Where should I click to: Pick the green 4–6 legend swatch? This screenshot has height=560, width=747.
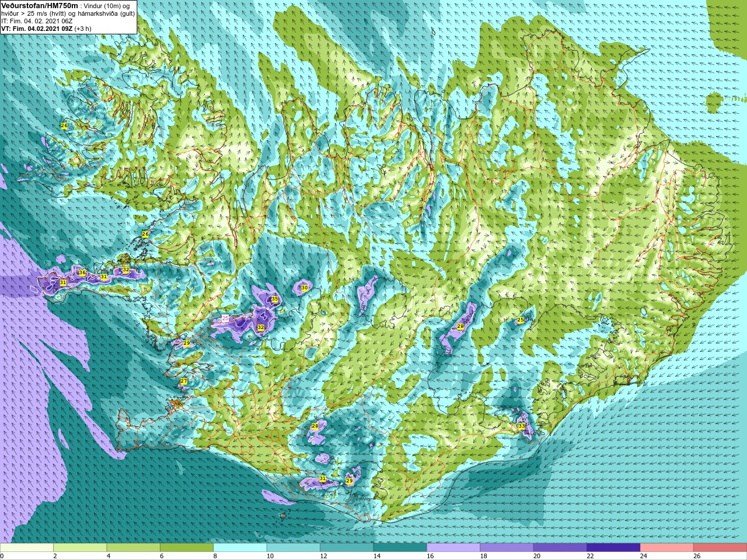[134, 548]
